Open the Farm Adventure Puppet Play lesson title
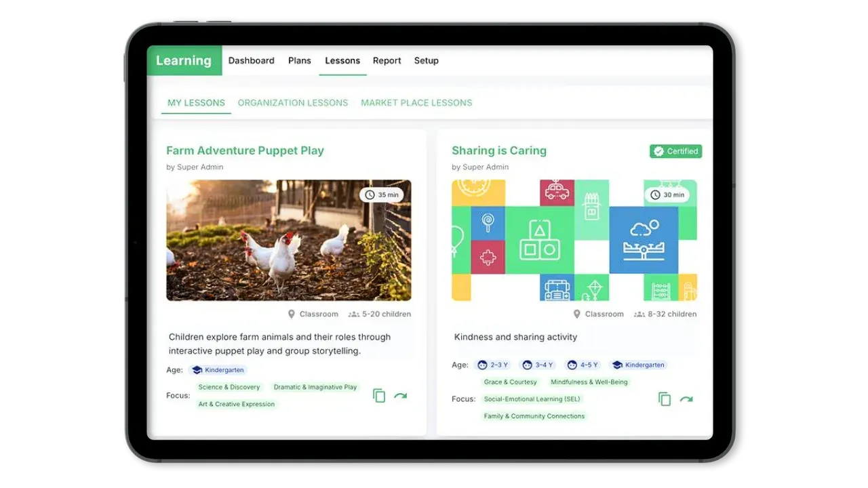868x488 pixels. 245,150
